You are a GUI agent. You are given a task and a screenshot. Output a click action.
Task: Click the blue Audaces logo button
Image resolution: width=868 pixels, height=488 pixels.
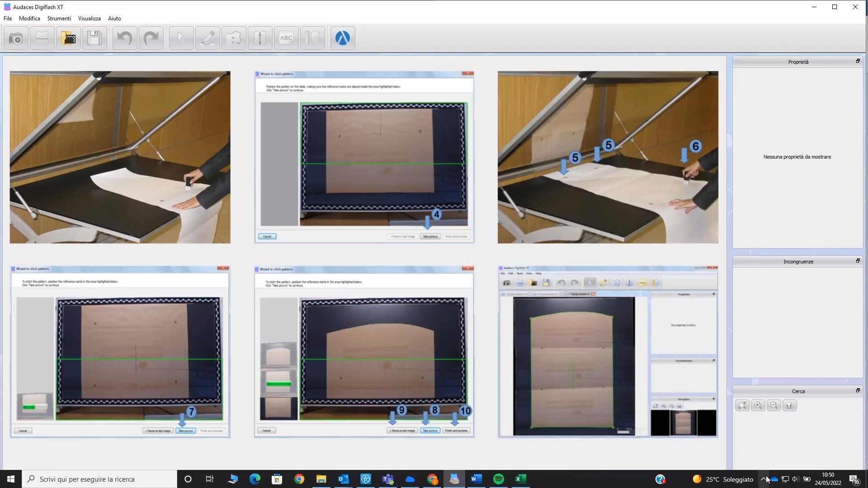343,38
